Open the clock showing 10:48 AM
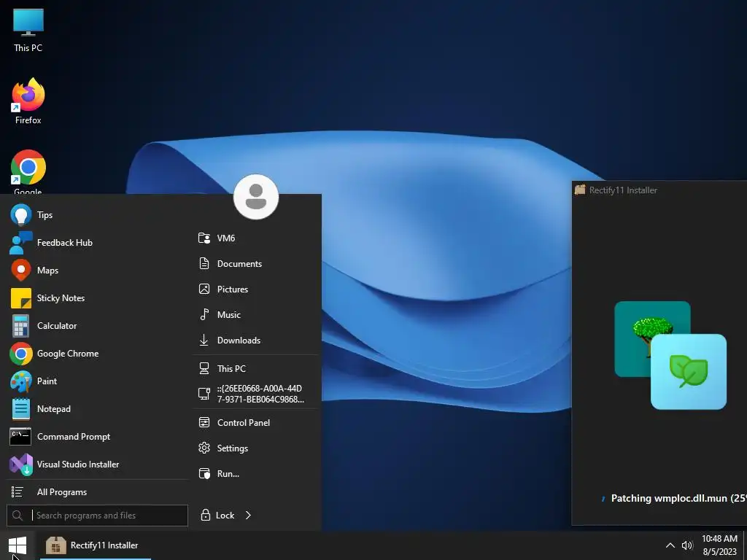 click(x=719, y=545)
